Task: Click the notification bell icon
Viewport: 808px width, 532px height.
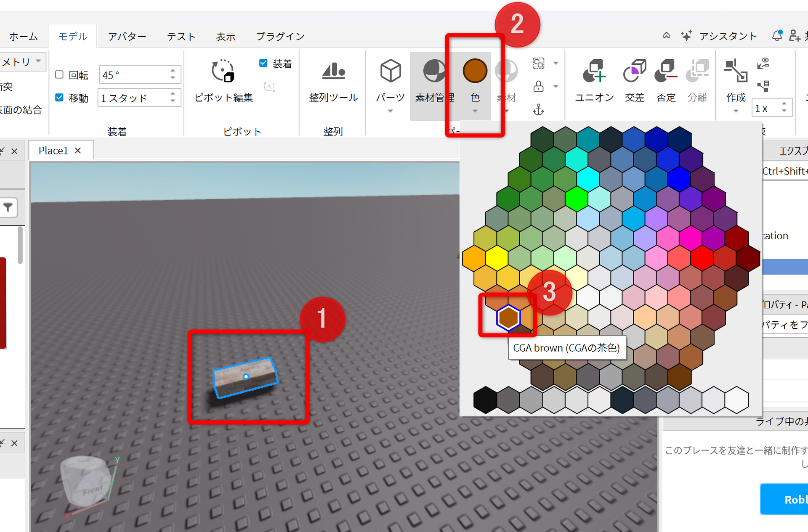Action: [x=777, y=36]
